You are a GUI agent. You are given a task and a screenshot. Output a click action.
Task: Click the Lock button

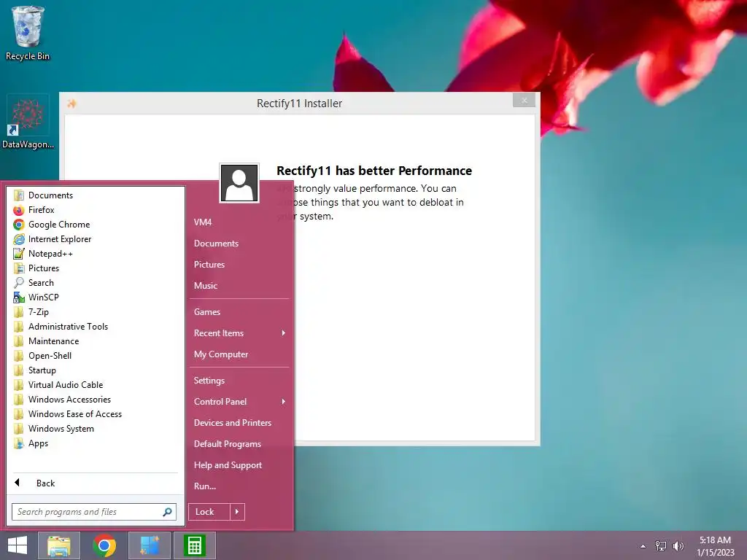click(209, 512)
